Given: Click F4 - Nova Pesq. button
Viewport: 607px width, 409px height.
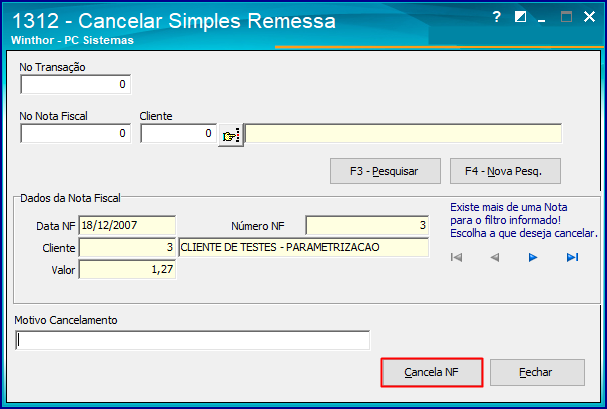Looking at the screenshot, I should (504, 171).
